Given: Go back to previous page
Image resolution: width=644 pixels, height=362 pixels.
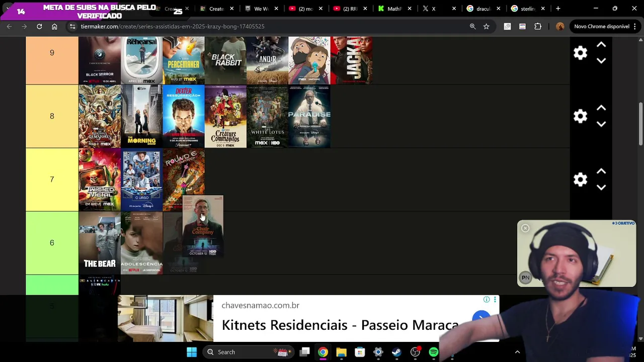Looking at the screenshot, I should point(9,26).
